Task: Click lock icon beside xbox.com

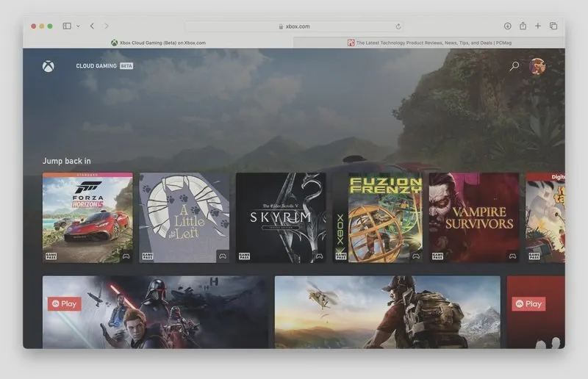Action: click(281, 26)
